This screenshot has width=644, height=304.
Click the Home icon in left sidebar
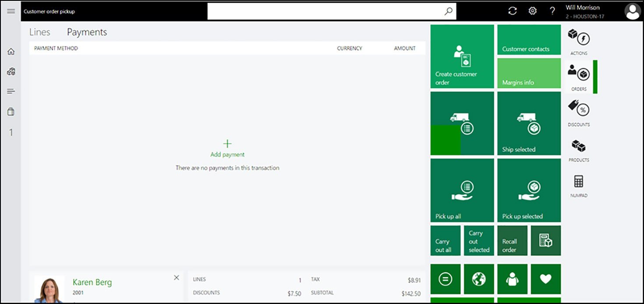tap(11, 52)
